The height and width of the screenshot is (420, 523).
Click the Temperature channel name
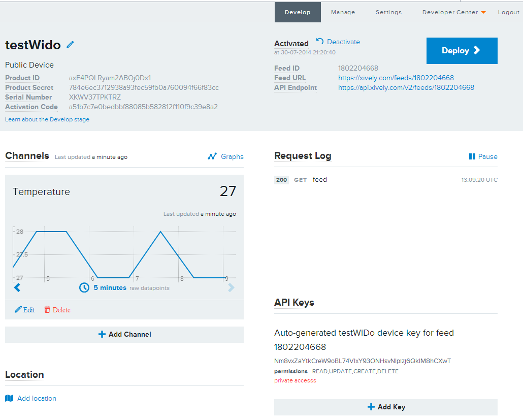(41, 191)
